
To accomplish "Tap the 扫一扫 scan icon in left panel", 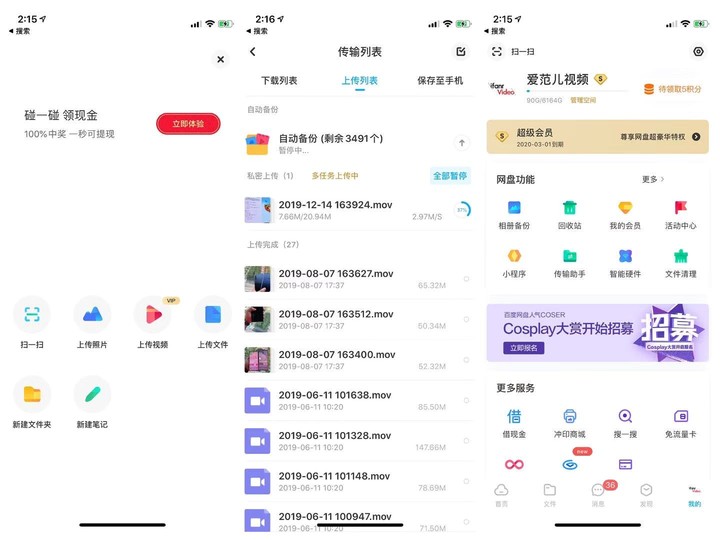I will tap(32, 314).
